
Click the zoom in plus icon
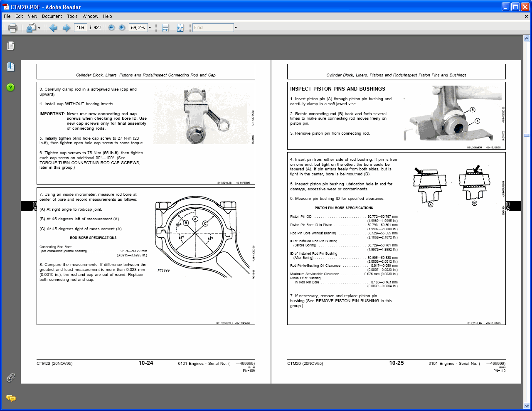[x=122, y=28]
